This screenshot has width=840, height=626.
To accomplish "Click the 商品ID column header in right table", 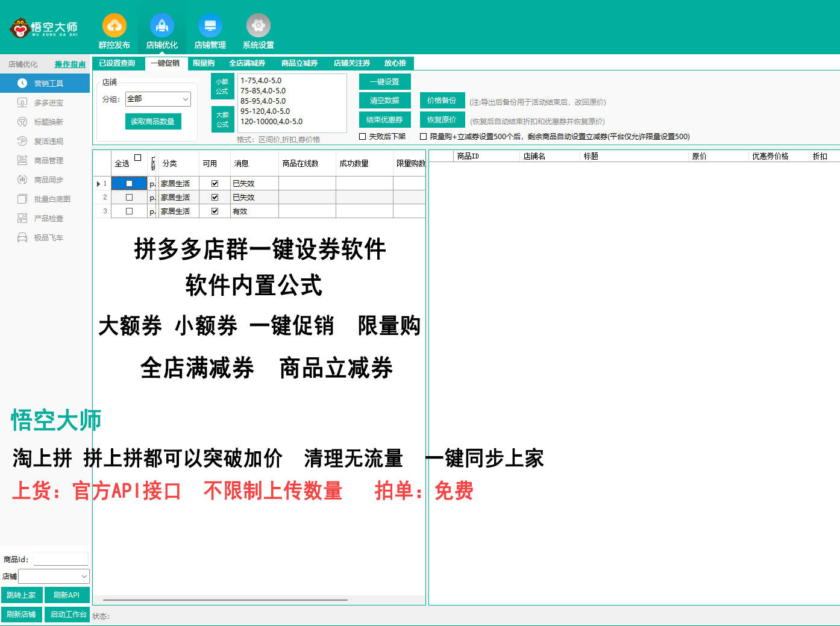I will pos(486,156).
